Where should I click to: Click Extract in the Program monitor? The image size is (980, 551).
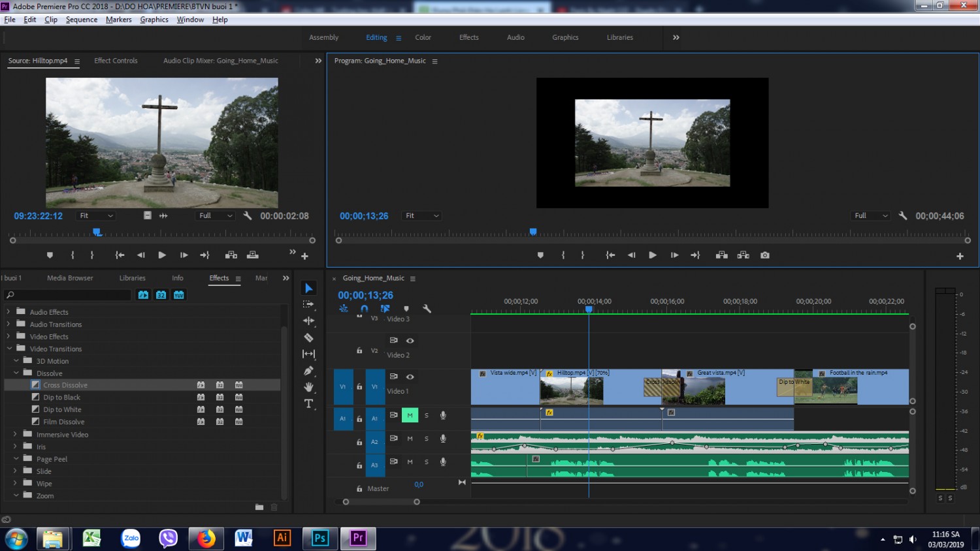coord(743,255)
